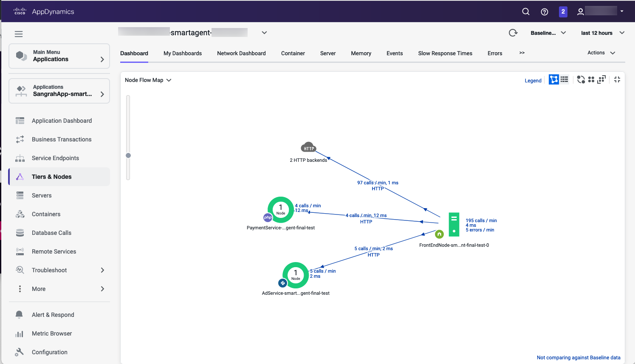
Task: Click the Cisco AppDynamics logo
Action: point(44,11)
